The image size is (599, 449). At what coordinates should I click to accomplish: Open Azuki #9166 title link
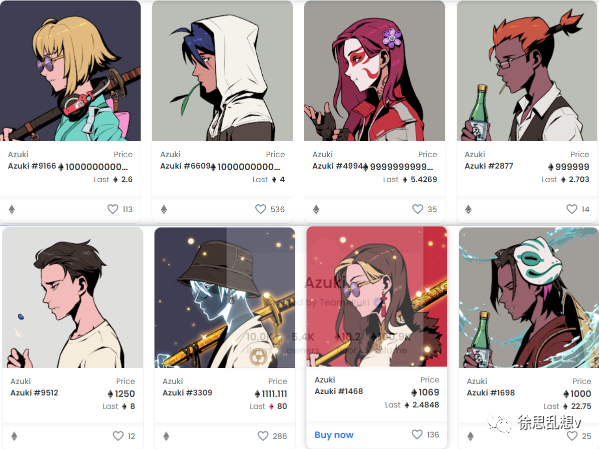click(32, 166)
